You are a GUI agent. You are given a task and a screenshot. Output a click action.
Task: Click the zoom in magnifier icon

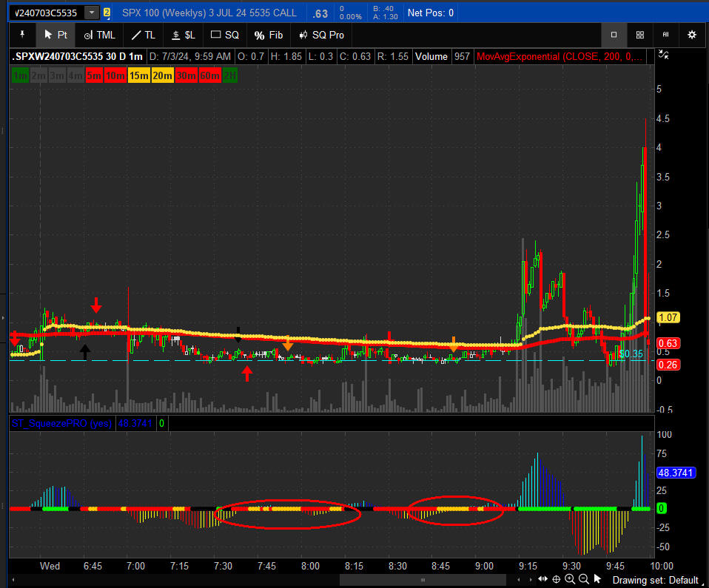click(570, 579)
